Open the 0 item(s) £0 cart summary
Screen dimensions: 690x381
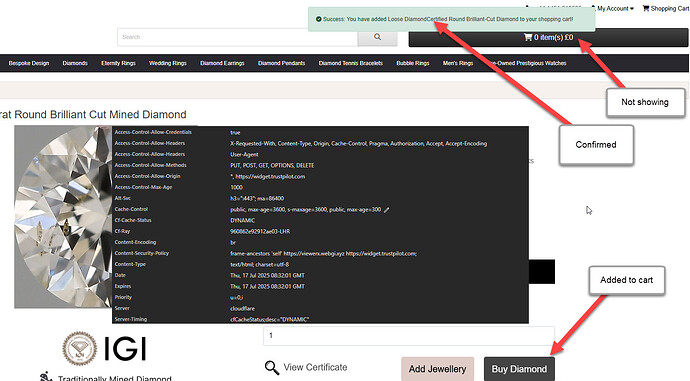tap(548, 37)
